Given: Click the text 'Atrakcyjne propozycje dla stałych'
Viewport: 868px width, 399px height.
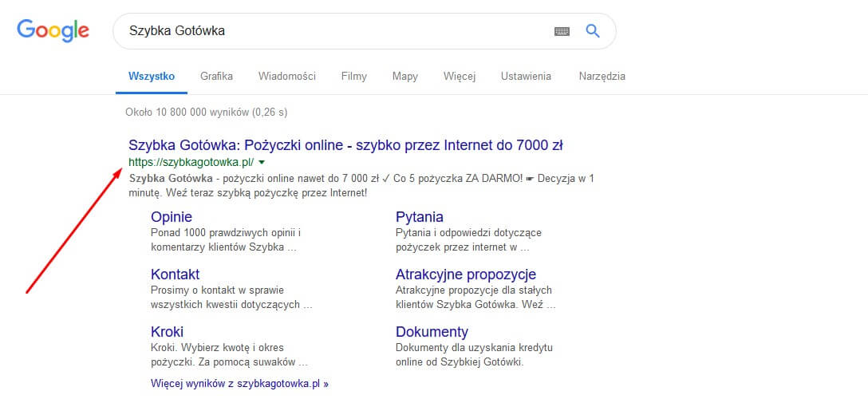Looking at the screenshot, I should pos(474,290).
